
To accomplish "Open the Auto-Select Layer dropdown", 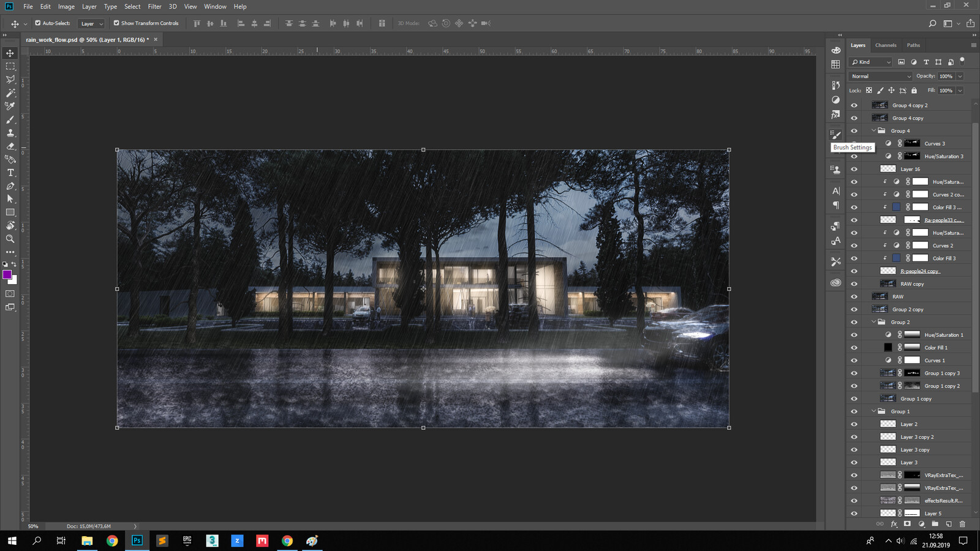I will [x=92, y=24].
